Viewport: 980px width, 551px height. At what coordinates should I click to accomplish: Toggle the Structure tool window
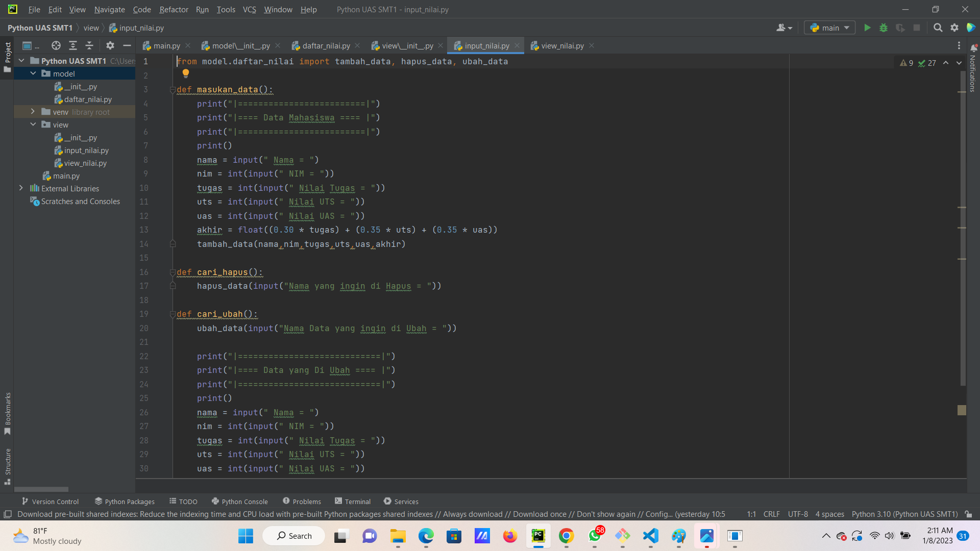click(7, 465)
